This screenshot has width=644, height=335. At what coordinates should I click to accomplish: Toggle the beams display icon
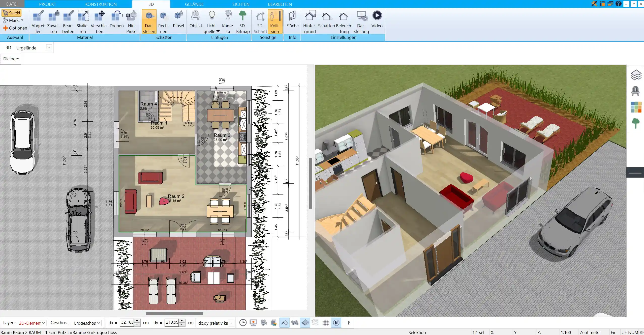[x=295, y=323]
